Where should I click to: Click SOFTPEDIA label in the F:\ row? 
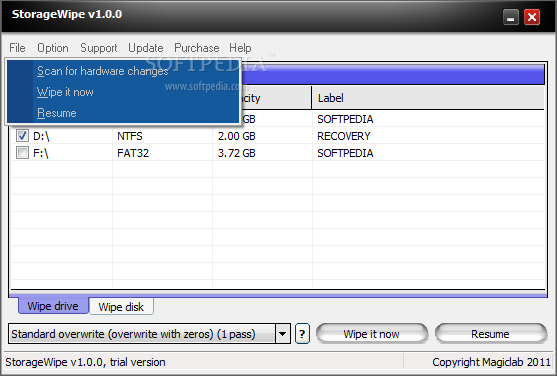click(x=345, y=153)
